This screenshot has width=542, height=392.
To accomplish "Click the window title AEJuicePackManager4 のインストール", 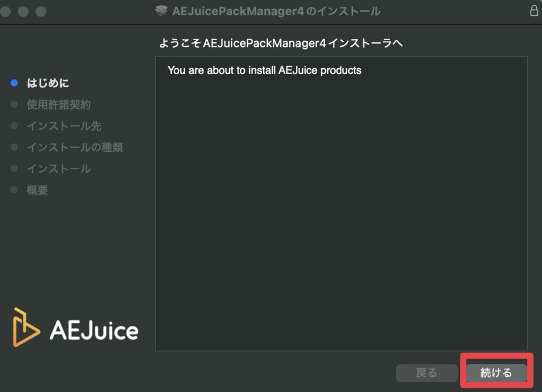I will click(276, 11).
